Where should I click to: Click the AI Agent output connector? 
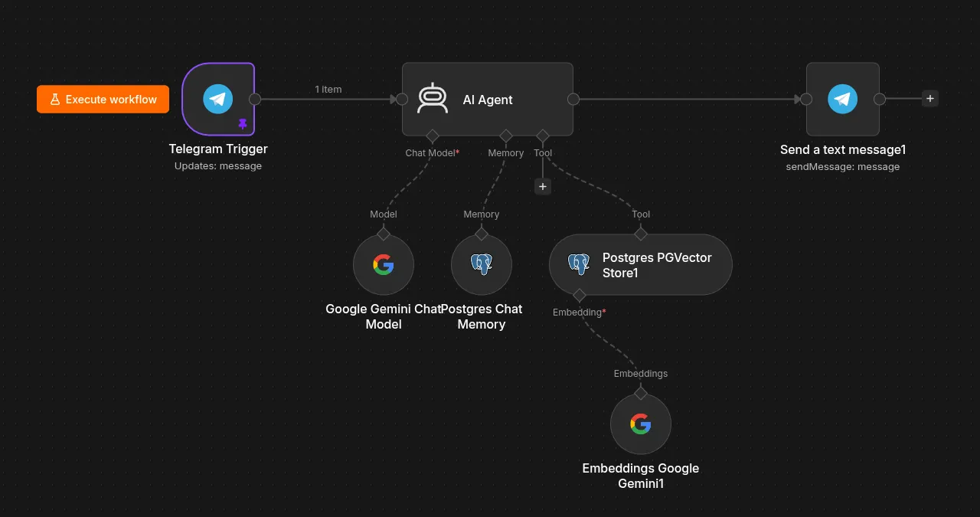click(573, 99)
